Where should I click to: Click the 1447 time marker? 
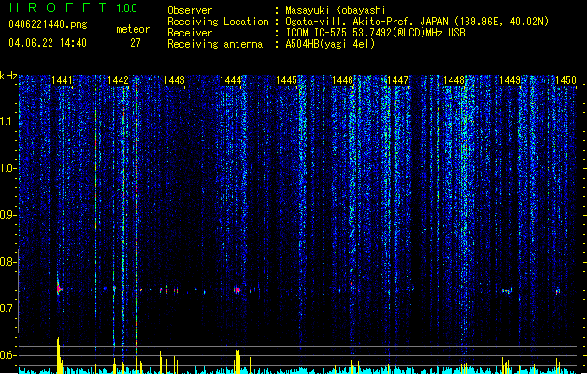pos(397,80)
